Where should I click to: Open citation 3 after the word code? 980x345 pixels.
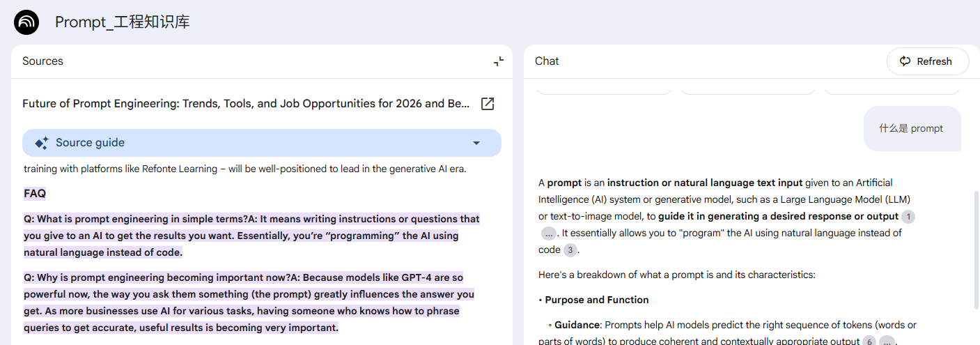pos(570,250)
